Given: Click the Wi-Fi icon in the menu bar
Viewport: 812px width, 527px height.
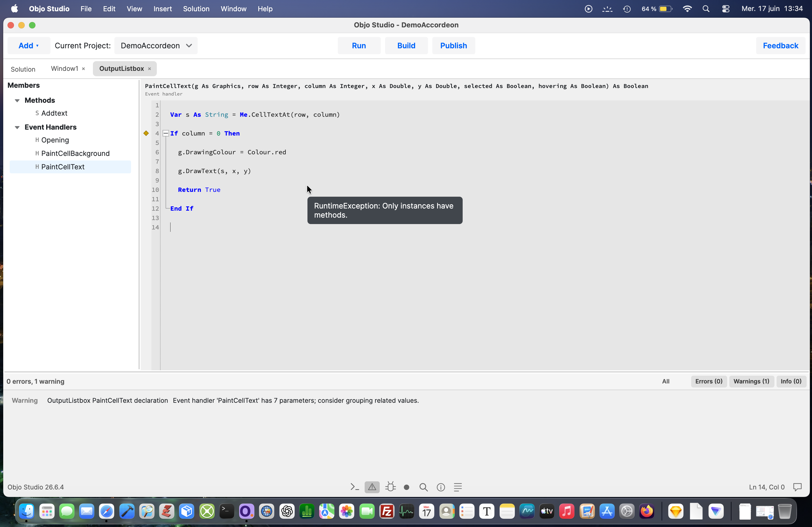Looking at the screenshot, I should [x=687, y=9].
